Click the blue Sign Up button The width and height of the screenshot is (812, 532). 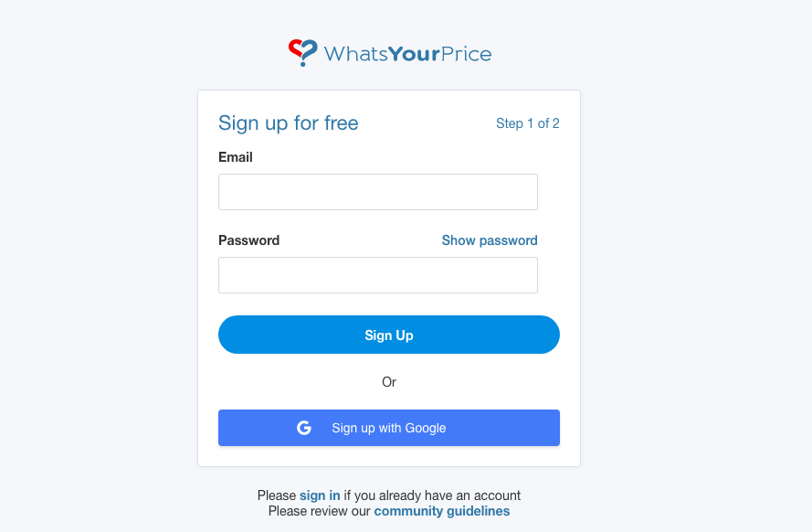click(389, 335)
